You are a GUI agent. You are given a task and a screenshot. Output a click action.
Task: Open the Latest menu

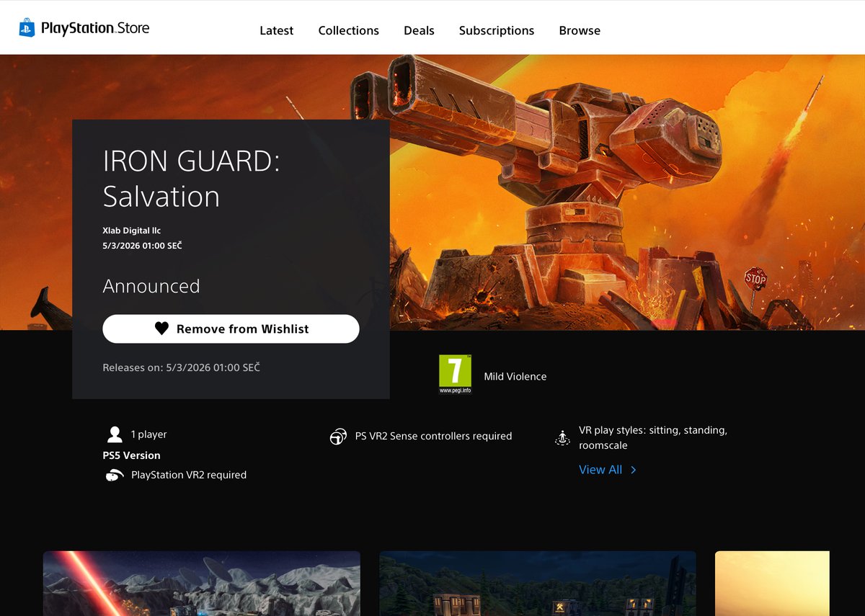[277, 30]
